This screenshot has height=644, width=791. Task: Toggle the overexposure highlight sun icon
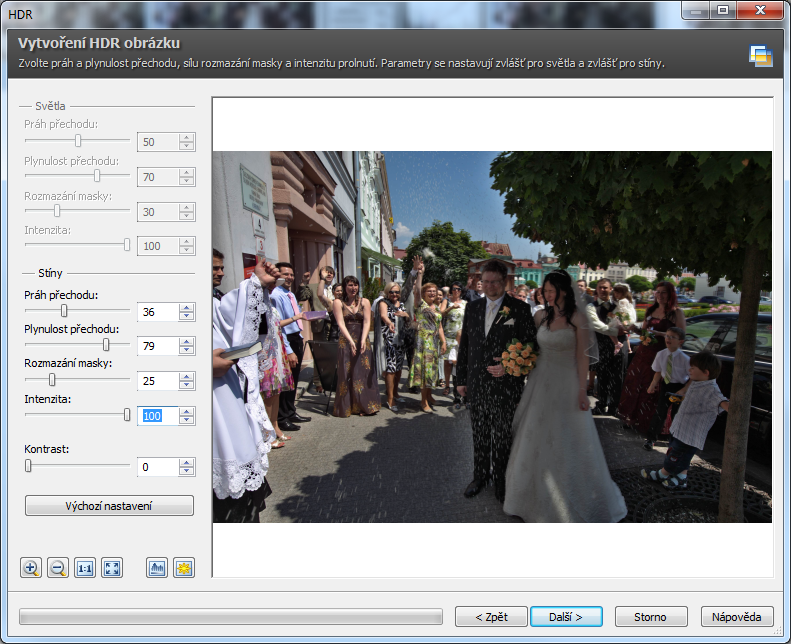tap(184, 568)
